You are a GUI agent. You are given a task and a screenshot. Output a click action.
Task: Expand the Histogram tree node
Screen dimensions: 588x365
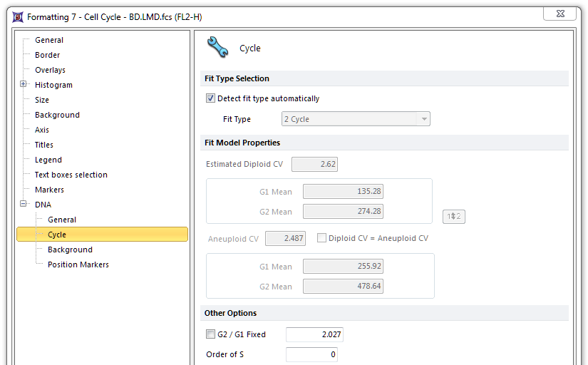(x=24, y=85)
